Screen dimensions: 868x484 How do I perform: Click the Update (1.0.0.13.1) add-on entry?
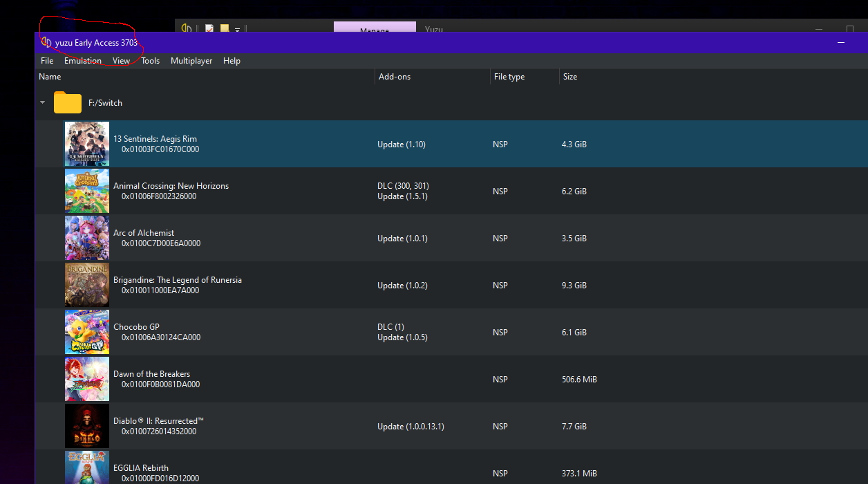coord(411,427)
